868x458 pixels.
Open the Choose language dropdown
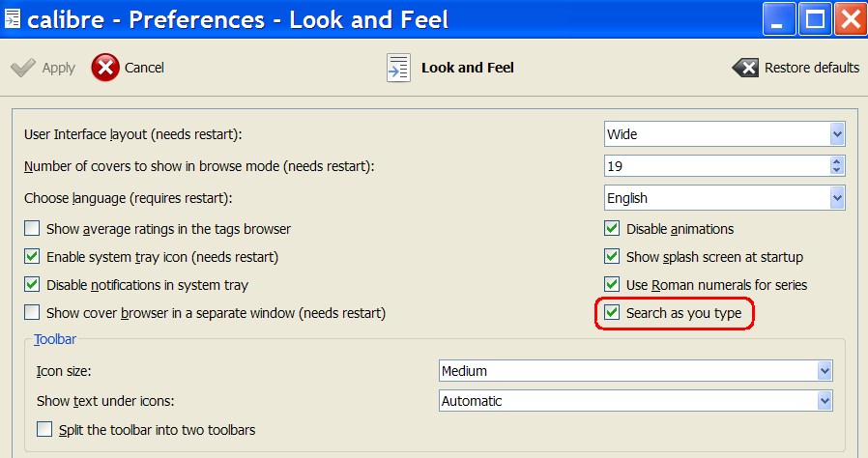837,198
